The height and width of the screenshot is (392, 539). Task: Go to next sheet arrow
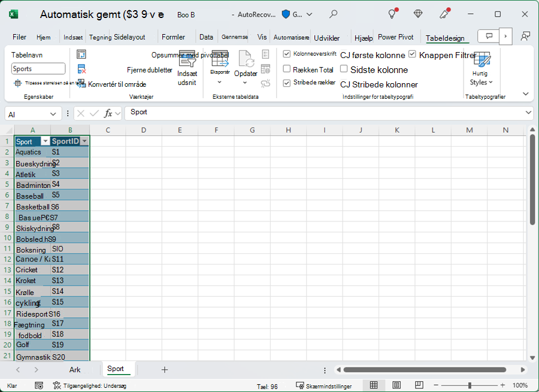36,370
